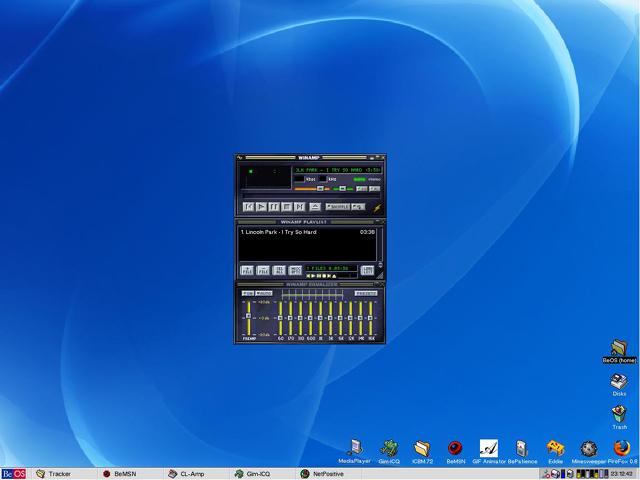The height and width of the screenshot is (480, 640).
Task: Click the Pause button in Winamp
Action: coord(274,207)
